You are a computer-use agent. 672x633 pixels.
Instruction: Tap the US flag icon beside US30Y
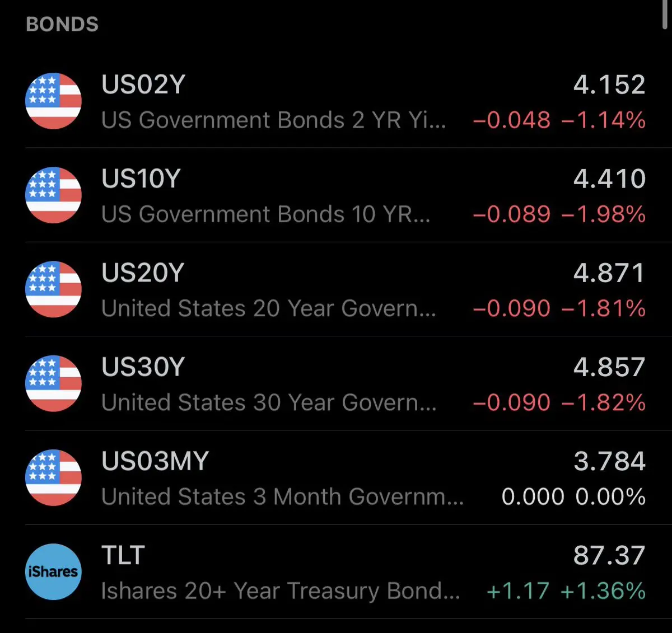(x=53, y=383)
